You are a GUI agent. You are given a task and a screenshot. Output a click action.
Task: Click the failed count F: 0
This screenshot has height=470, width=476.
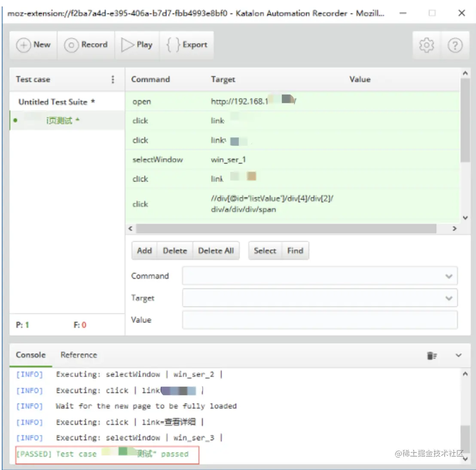click(80, 325)
